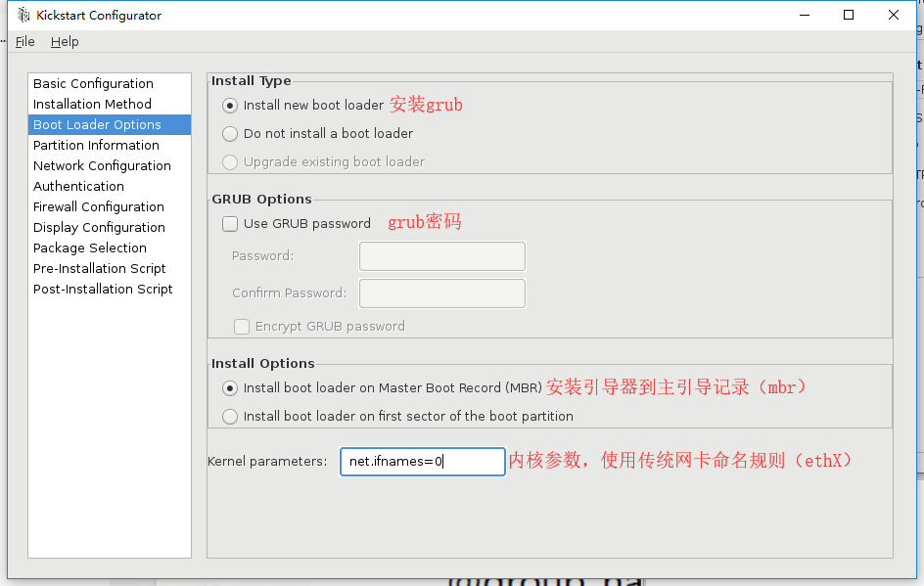Choose install on Master Boot Record (MBR)
The image size is (924, 586).
[230, 388]
